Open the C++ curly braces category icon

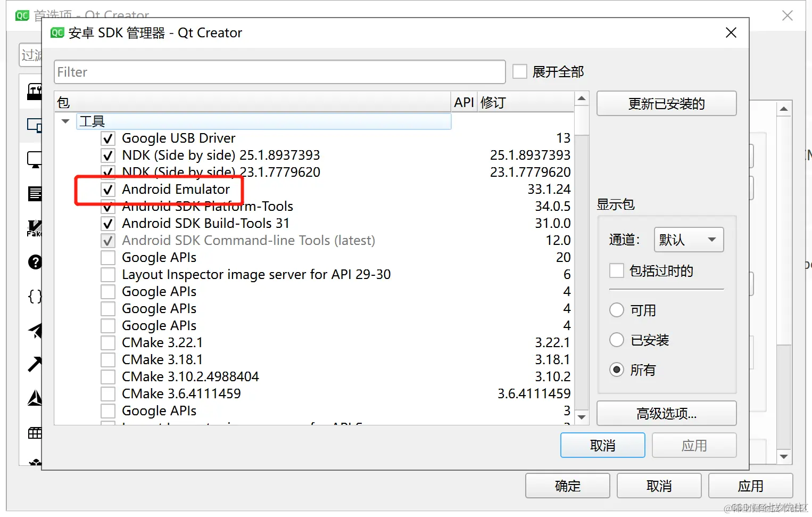point(35,296)
